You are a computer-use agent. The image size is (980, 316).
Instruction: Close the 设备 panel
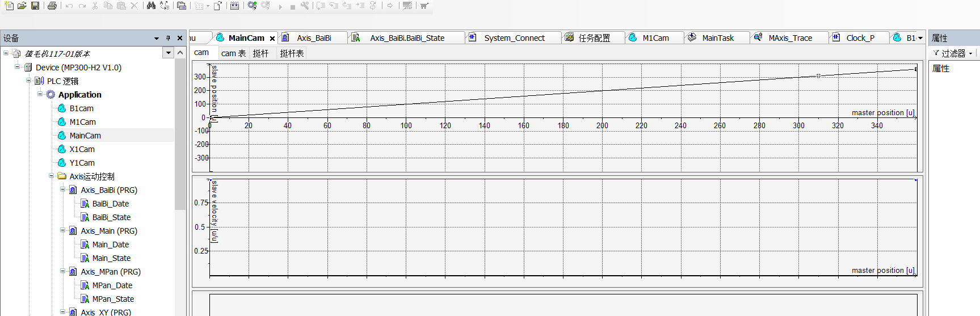pos(180,38)
